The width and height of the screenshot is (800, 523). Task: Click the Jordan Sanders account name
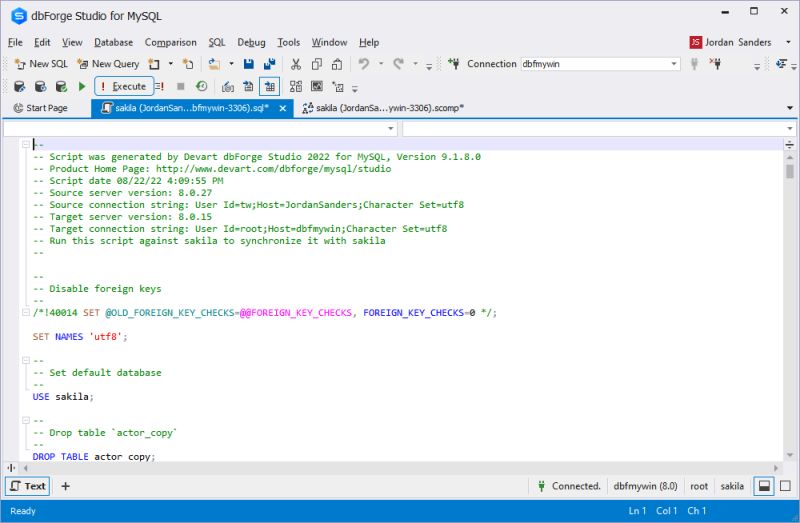[x=738, y=42]
